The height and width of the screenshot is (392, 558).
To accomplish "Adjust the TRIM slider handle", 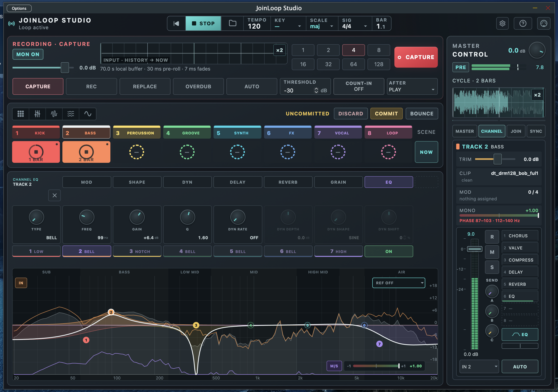I will point(497,159).
